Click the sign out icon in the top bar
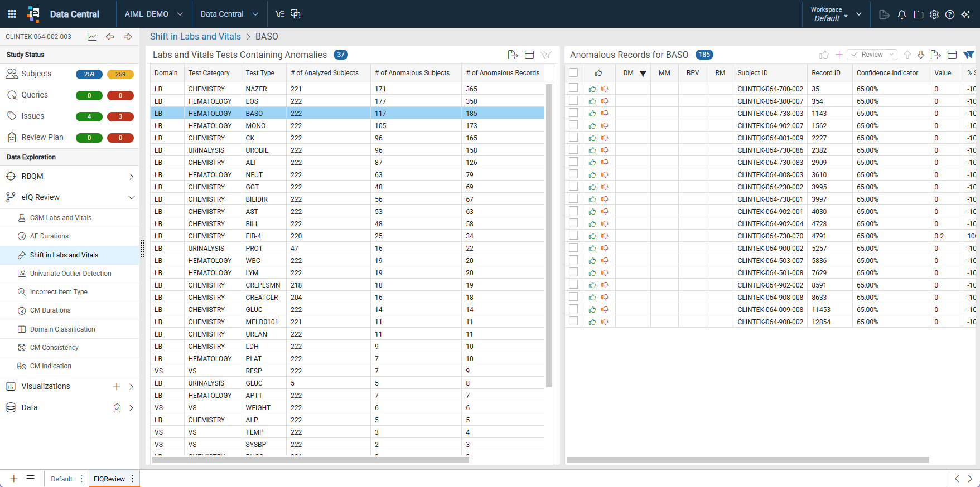Screen dimensions: 980x487 pos(884,14)
